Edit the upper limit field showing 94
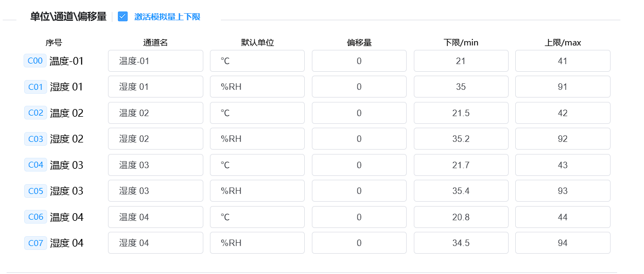Viewport: 644px width, 274px height. coord(562,243)
